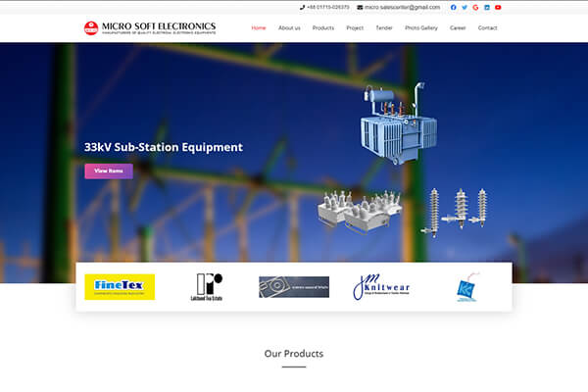The image size is (588, 392).
Task: Go to the Career page
Action: pyautogui.click(x=458, y=28)
